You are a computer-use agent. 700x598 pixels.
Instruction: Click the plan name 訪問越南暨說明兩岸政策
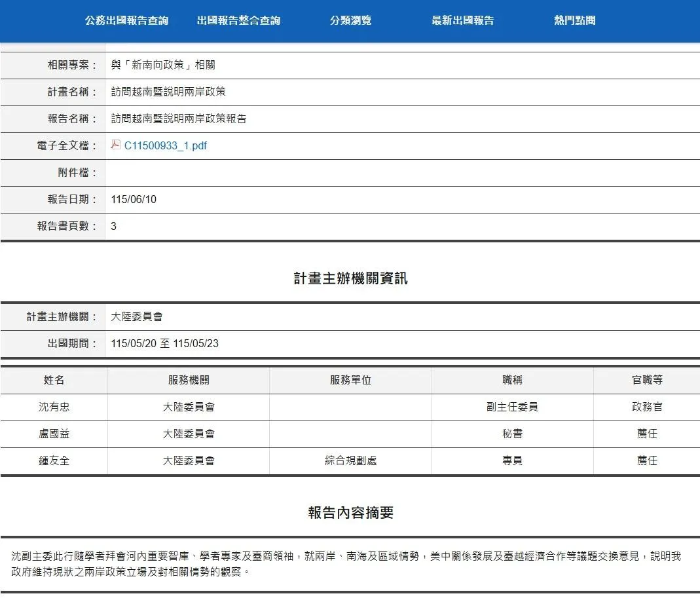[x=168, y=92]
